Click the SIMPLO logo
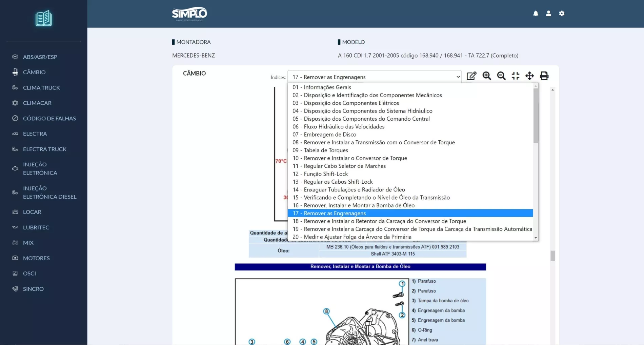This screenshot has height=345, width=644. tap(189, 14)
